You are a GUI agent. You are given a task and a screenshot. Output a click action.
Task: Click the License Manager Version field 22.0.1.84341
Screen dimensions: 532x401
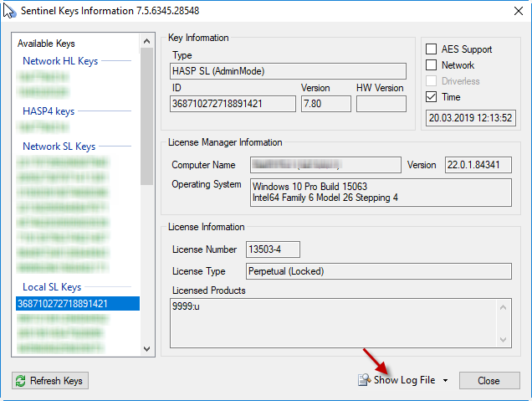pyautogui.click(x=478, y=165)
